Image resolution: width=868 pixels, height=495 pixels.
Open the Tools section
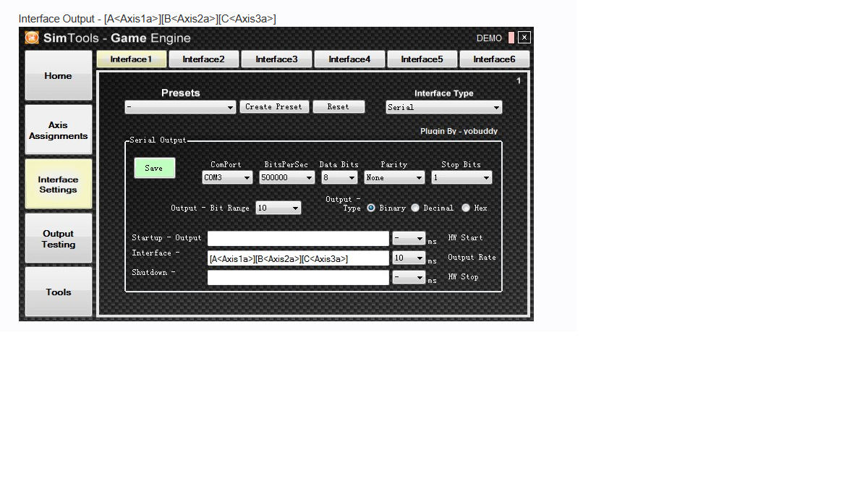tap(59, 292)
